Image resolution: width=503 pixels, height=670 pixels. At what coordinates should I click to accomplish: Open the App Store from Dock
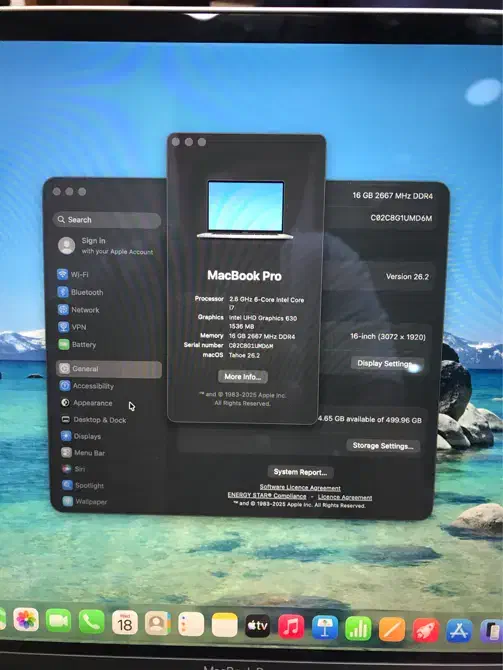459,631
